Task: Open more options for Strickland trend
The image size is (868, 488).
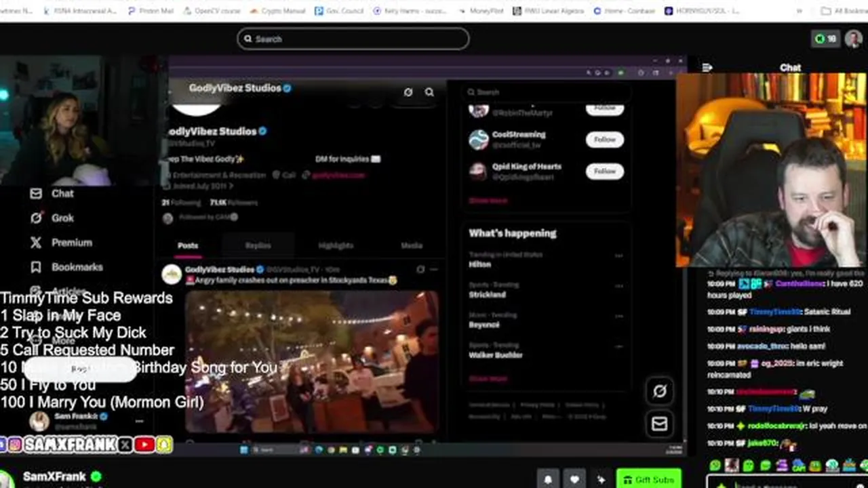Action: (618, 285)
